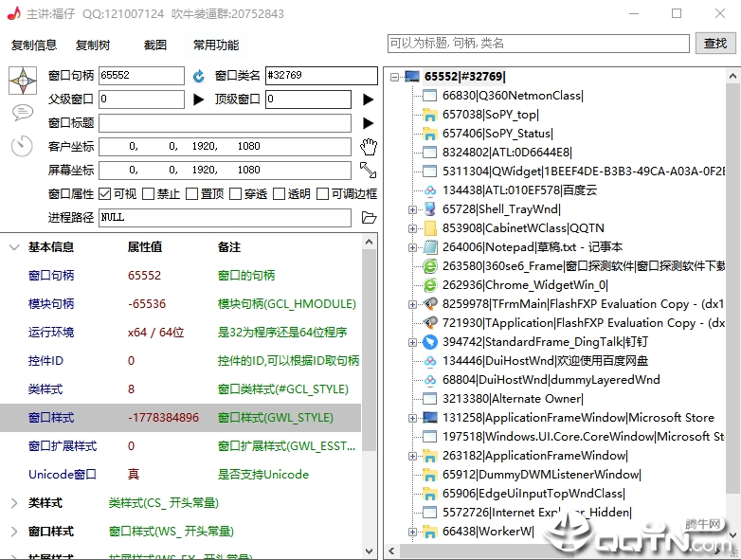
Task: Uncheck the 可视 checkbox
Action: click(x=105, y=193)
